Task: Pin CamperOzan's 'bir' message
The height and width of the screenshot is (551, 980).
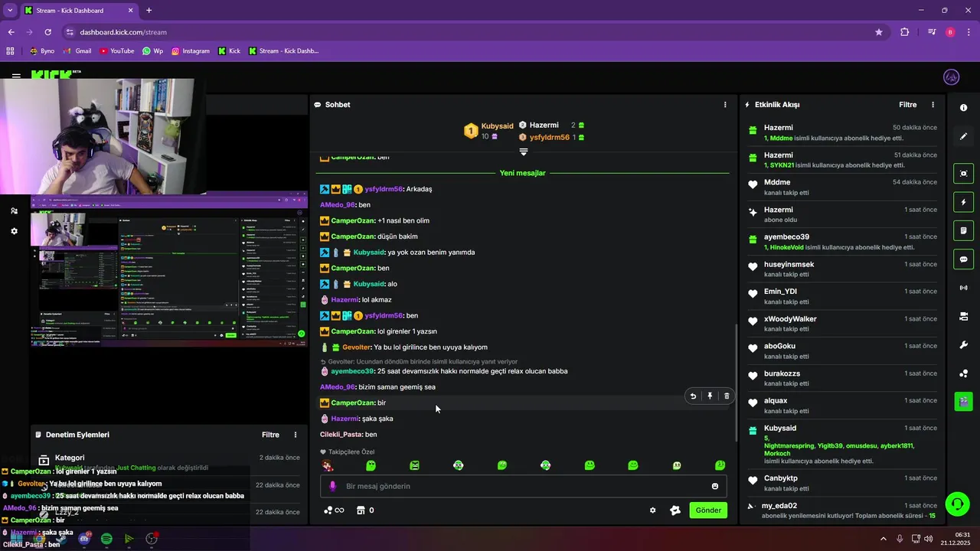Action: pyautogui.click(x=710, y=396)
